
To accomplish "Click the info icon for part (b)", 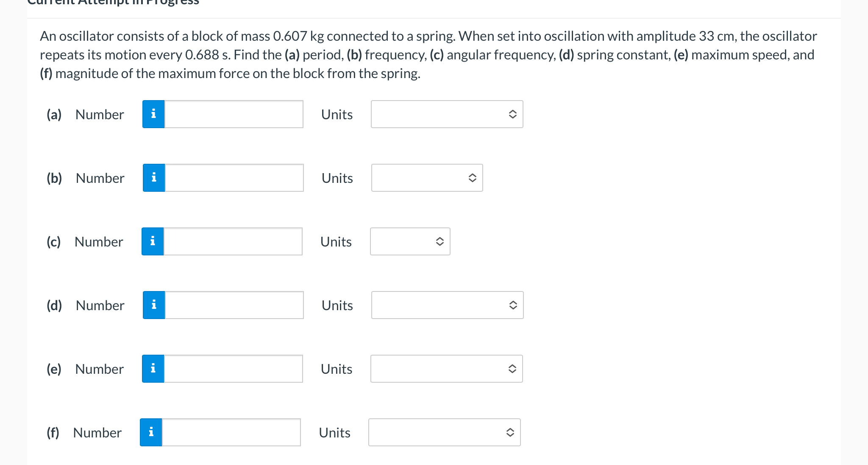I will pyautogui.click(x=154, y=178).
